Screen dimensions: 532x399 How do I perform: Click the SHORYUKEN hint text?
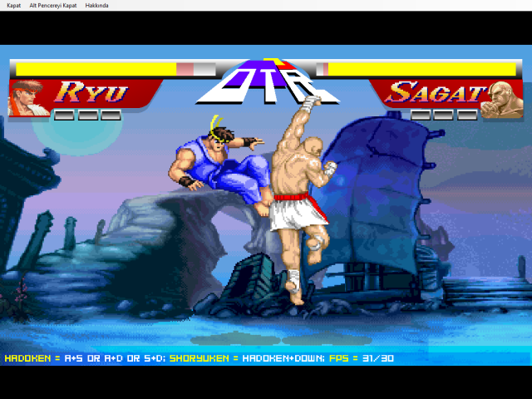[199, 358]
